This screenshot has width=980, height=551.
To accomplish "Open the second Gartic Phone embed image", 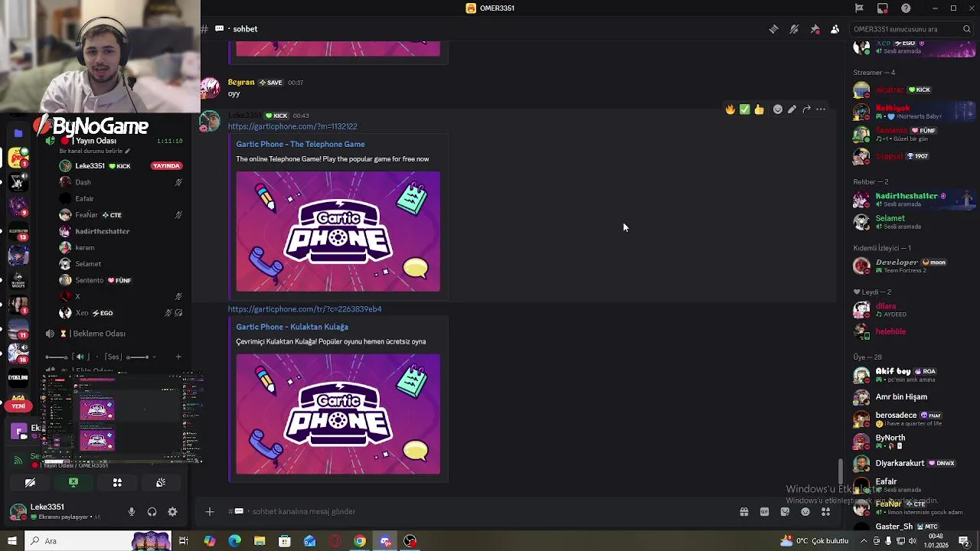I will click(338, 414).
